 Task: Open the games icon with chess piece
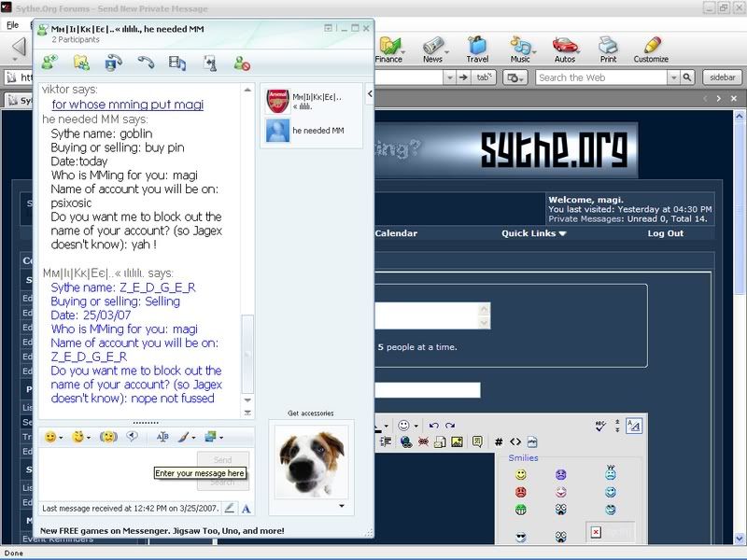click(x=209, y=63)
